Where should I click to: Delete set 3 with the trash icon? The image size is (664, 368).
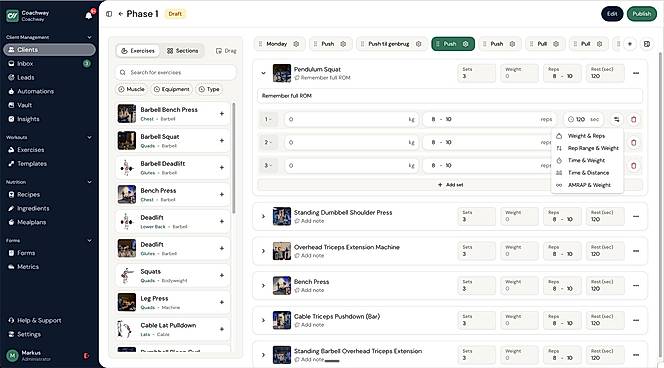(634, 166)
